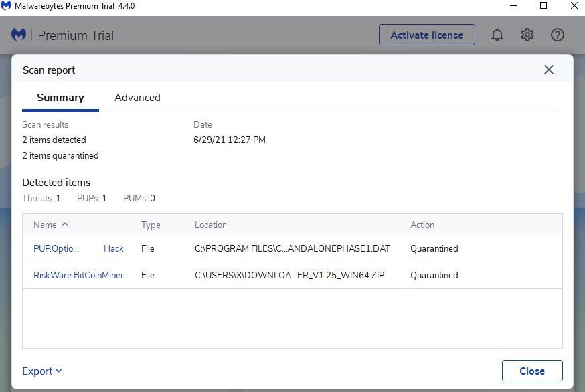The height and width of the screenshot is (392, 585).
Task: Click the Close button in the report
Action: click(x=532, y=371)
